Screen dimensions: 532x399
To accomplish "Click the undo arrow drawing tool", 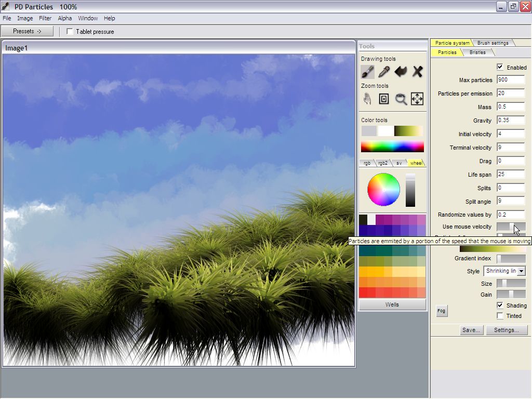I will pos(401,71).
